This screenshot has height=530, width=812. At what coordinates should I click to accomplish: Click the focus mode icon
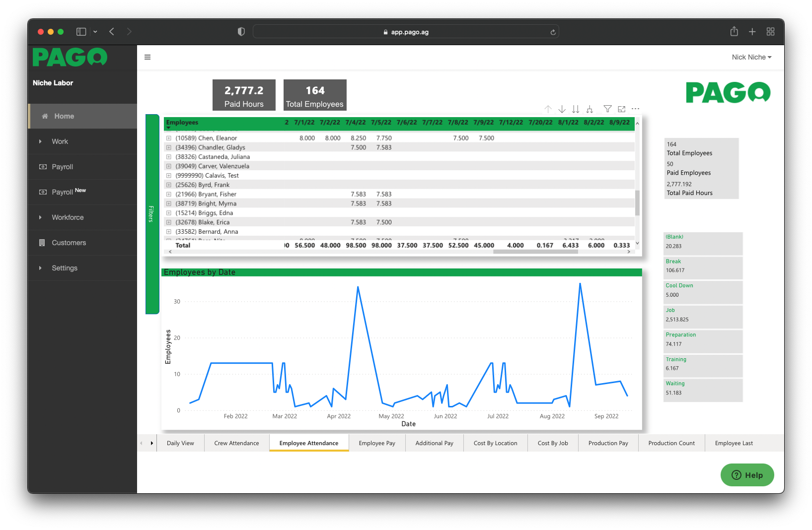tap(621, 109)
